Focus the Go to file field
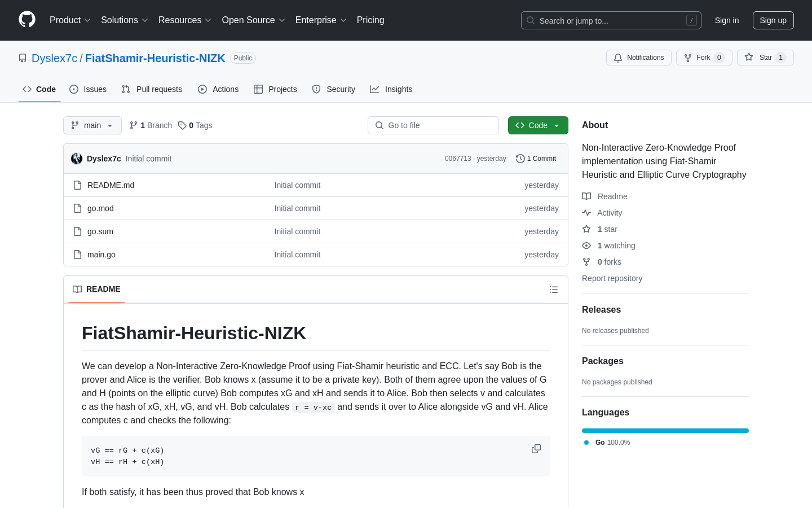This screenshot has width=812, height=508. tap(433, 125)
